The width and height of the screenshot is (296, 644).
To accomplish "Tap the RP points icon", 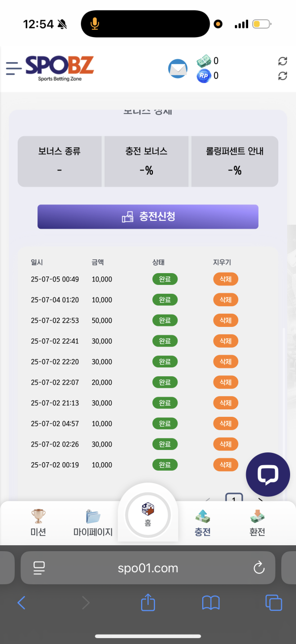I will (203, 76).
